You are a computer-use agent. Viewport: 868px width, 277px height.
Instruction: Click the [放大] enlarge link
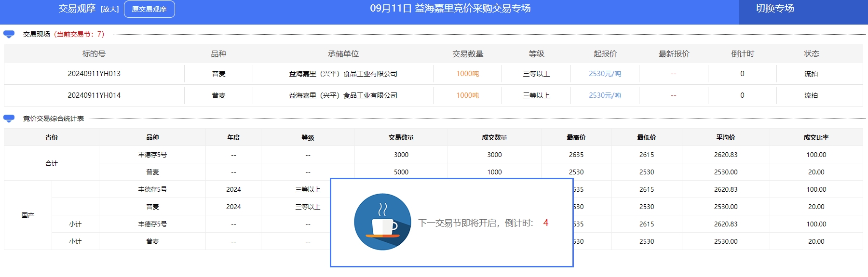[109, 9]
